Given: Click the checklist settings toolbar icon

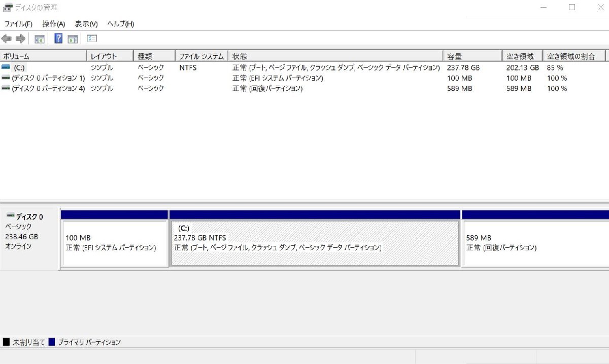Looking at the screenshot, I should (x=92, y=39).
